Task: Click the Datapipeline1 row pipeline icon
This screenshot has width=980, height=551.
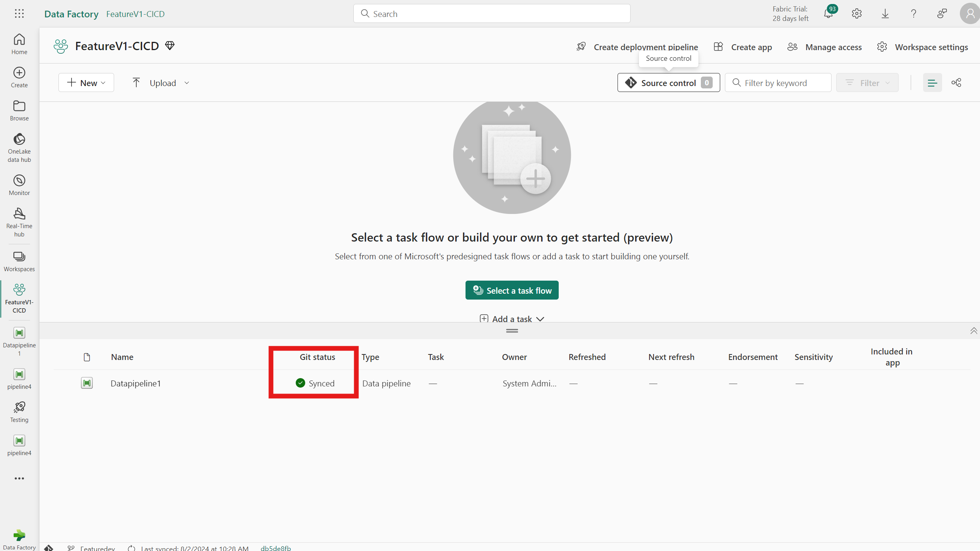Action: coord(87,383)
